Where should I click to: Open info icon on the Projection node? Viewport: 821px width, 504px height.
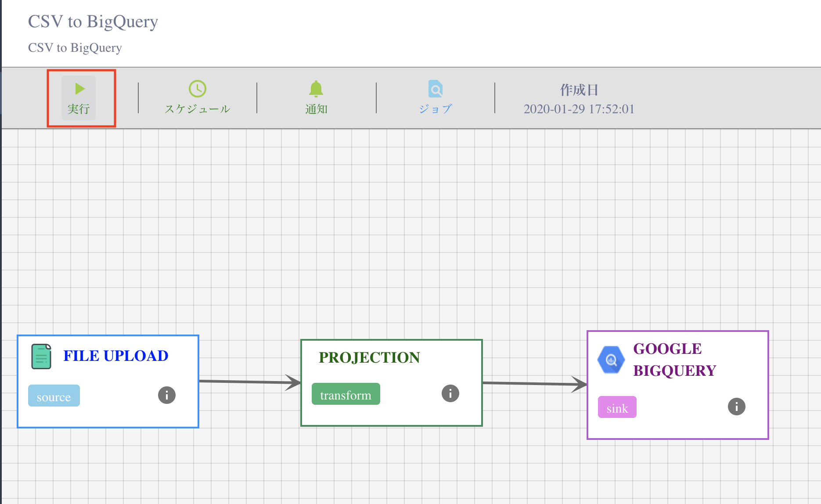coord(450,393)
